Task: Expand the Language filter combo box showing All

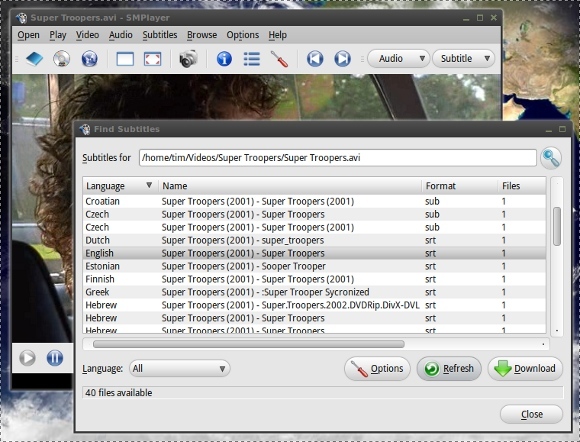Action: click(x=179, y=368)
